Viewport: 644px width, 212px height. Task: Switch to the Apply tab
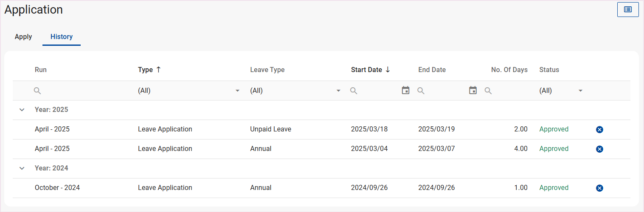[x=23, y=37]
